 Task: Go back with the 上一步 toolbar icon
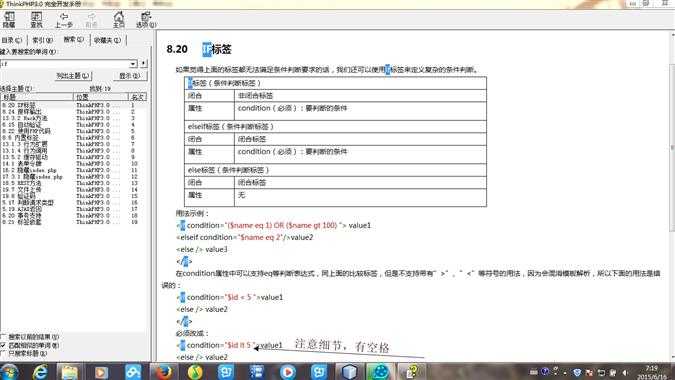64,20
